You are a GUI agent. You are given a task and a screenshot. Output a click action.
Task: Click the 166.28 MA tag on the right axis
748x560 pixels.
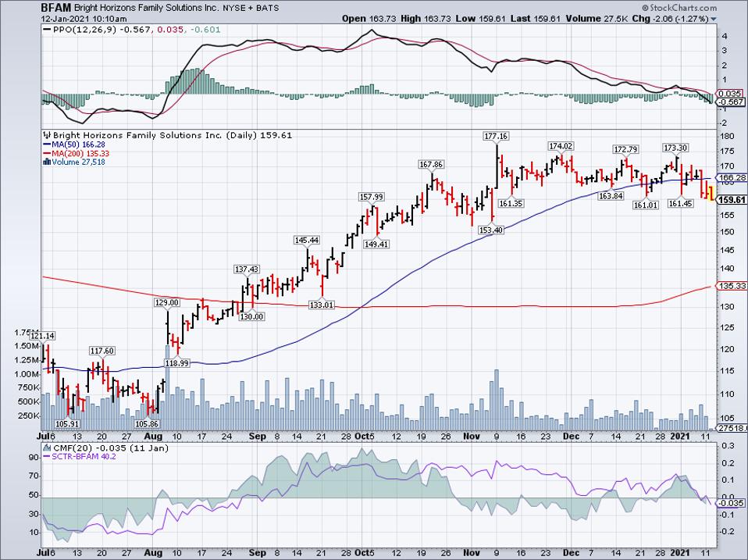(x=732, y=178)
